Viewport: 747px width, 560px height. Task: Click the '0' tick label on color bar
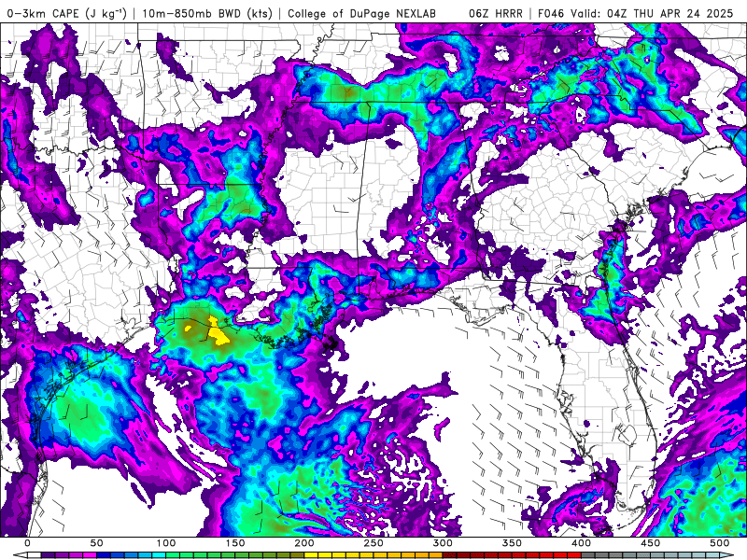pos(27,543)
